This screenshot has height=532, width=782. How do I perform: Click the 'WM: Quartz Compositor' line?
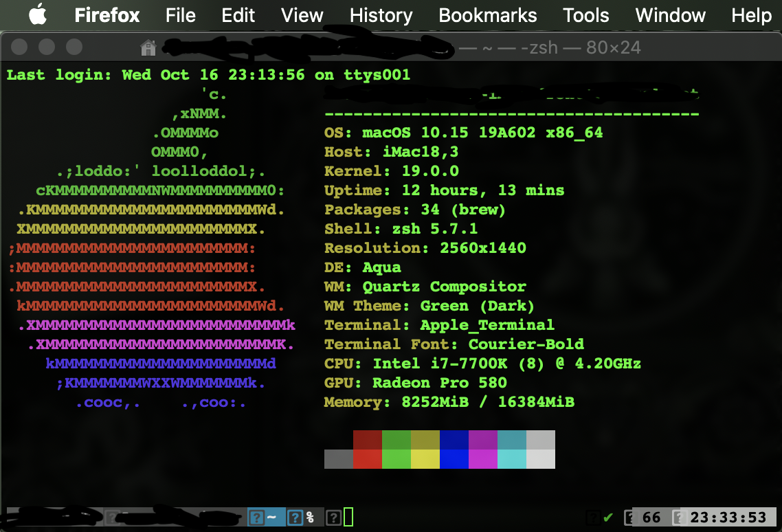pos(425,287)
